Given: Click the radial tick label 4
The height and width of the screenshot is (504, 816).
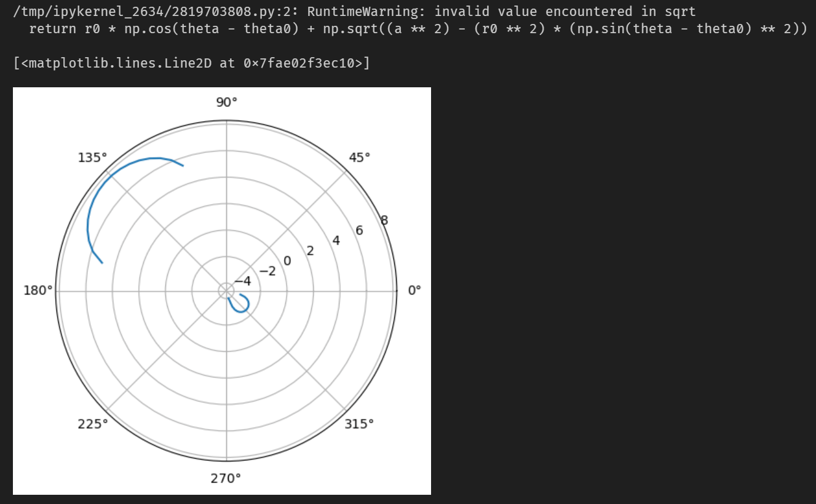Looking at the screenshot, I should point(336,240).
